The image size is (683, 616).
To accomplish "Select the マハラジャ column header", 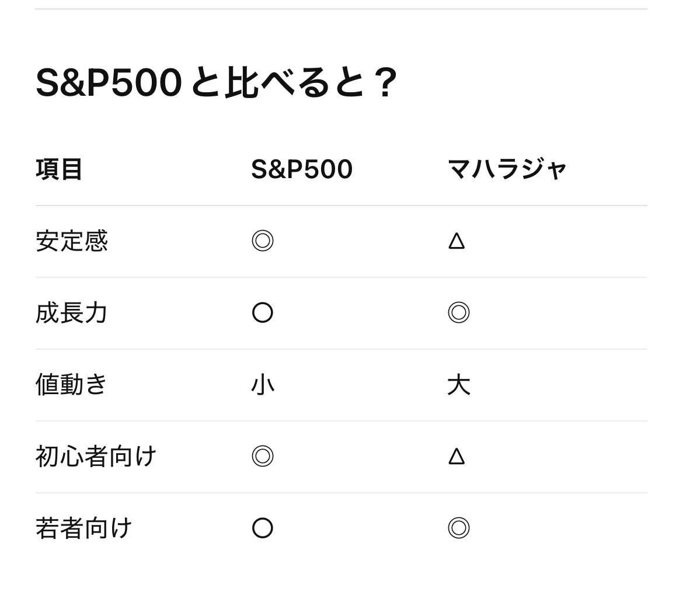I will [507, 169].
